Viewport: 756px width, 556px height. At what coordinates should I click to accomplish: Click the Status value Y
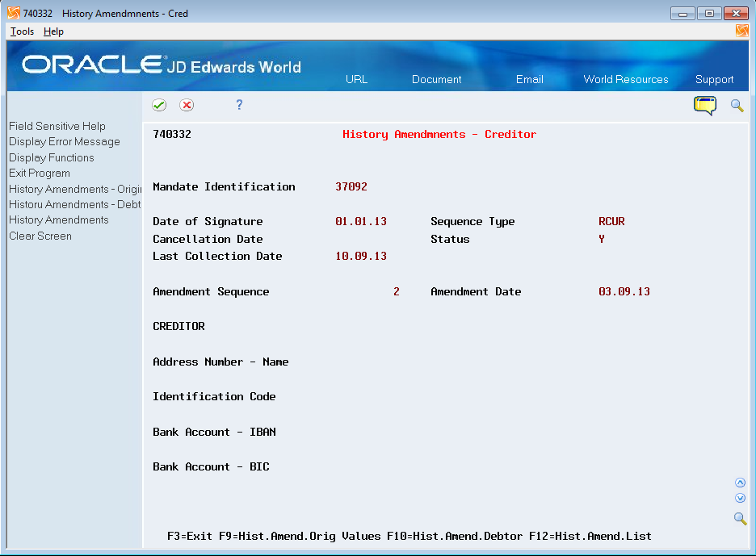click(601, 239)
